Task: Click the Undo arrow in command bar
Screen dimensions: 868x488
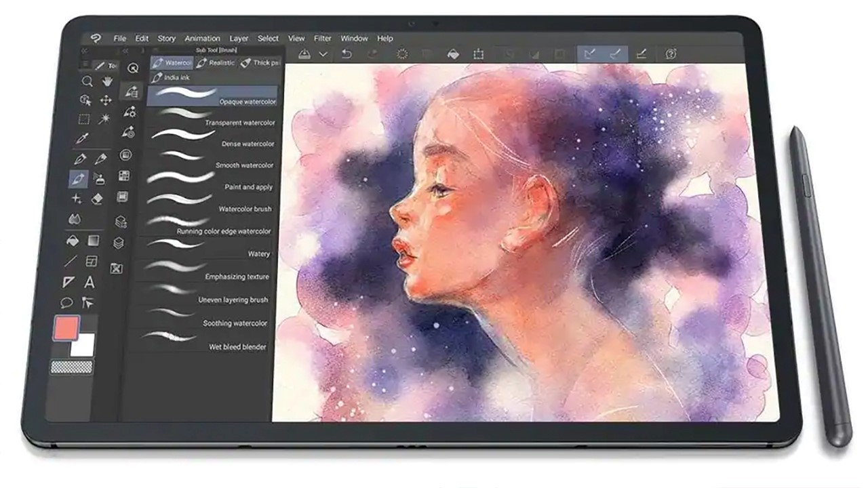Action: (x=347, y=54)
